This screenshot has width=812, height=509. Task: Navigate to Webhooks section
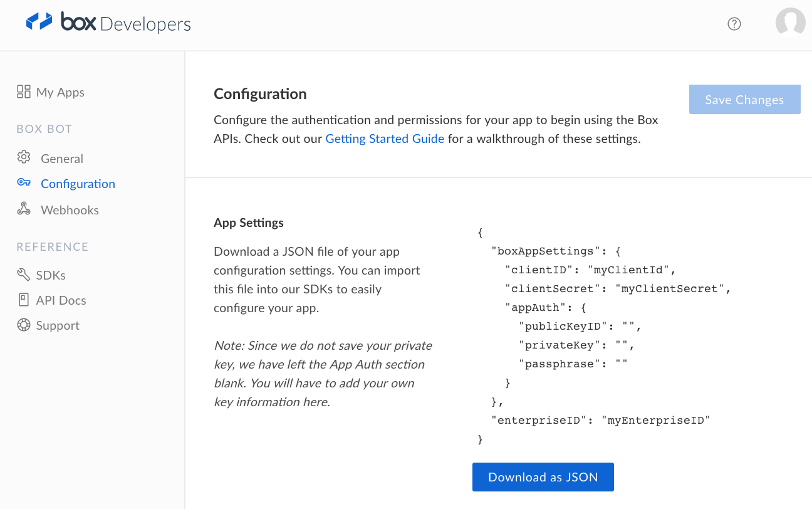coord(70,210)
